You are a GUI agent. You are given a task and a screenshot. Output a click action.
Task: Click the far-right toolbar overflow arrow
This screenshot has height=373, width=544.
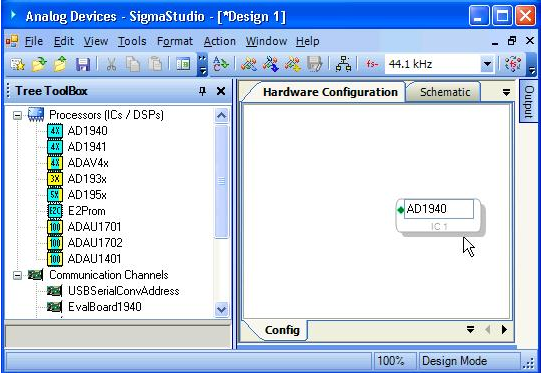click(532, 64)
